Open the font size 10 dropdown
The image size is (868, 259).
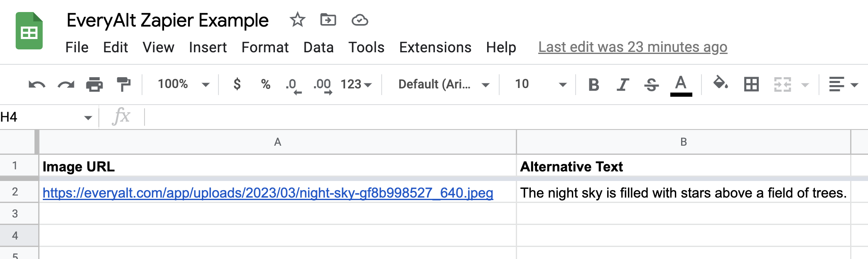(x=541, y=85)
